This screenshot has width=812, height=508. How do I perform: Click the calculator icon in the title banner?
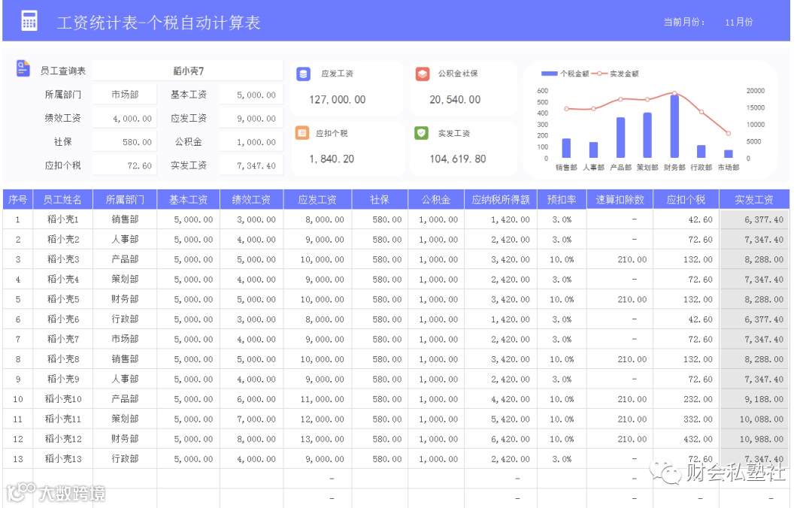(x=29, y=21)
